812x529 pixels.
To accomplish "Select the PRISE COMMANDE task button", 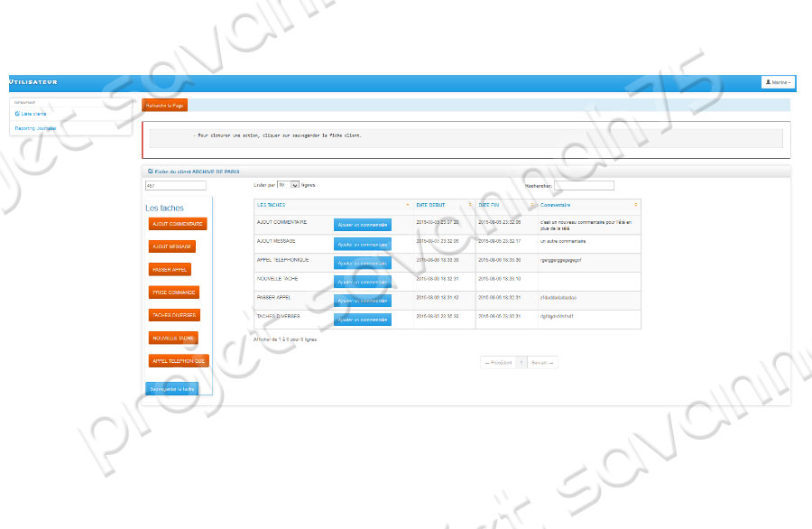I will tap(173, 292).
